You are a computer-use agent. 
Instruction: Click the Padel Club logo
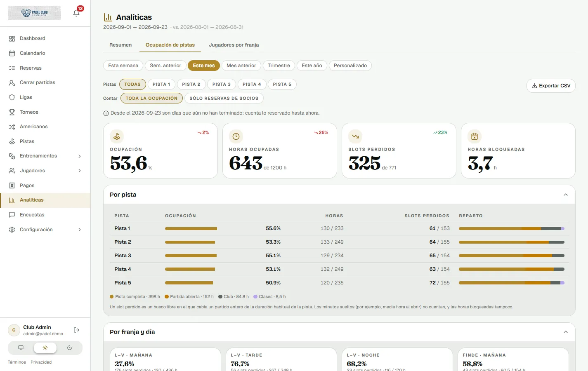tap(34, 13)
